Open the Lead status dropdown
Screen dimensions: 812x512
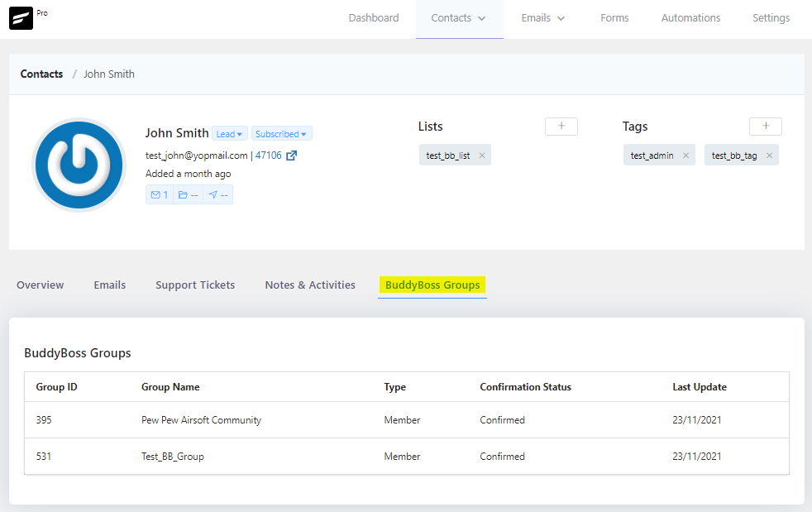click(229, 133)
